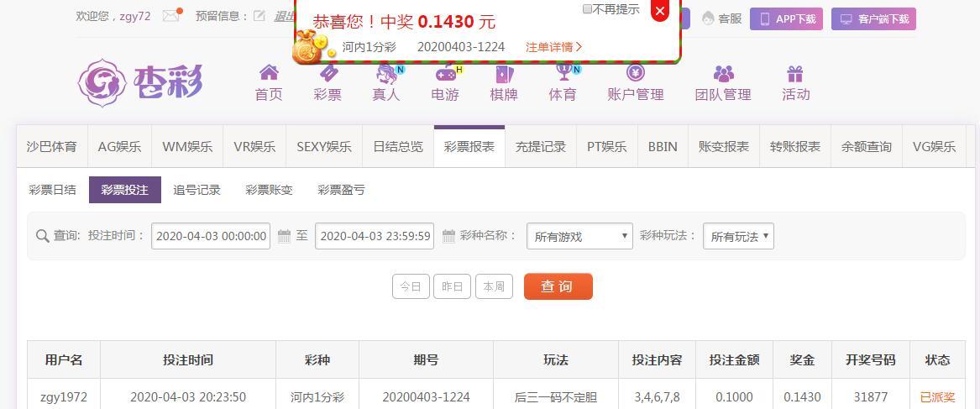Open start date calendar picker icon
The image size is (980, 409).
(284, 236)
